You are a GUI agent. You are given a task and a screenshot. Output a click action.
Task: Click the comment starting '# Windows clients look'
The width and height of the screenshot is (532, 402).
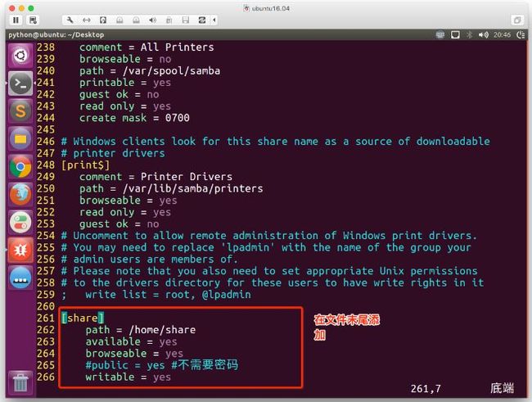pos(276,142)
